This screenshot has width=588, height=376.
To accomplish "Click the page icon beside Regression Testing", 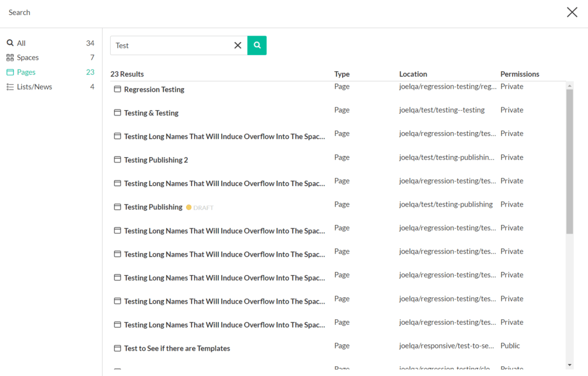I will point(117,89).
